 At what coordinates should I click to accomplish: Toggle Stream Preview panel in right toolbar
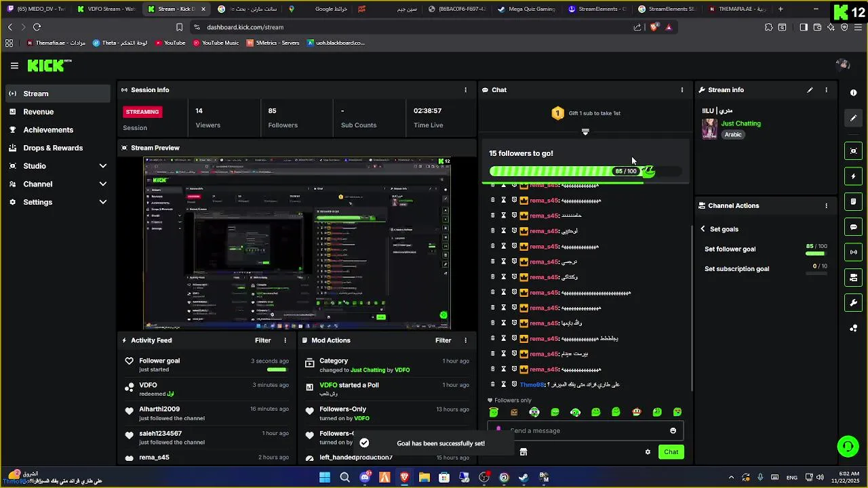(853, 151)
